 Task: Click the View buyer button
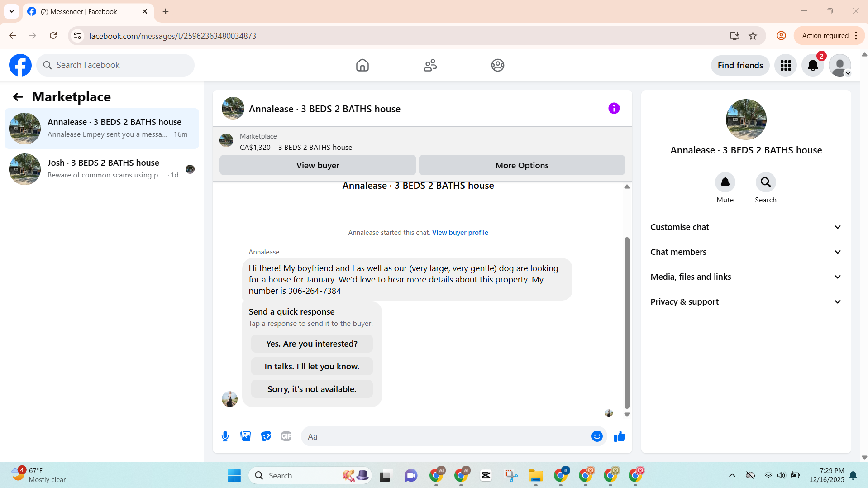[318, 165]
